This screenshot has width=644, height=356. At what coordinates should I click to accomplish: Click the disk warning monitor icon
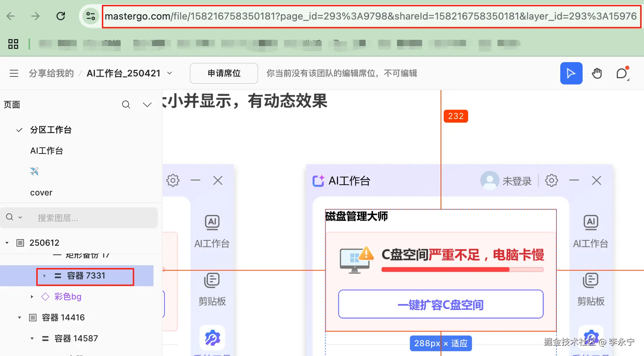point(357,260)
